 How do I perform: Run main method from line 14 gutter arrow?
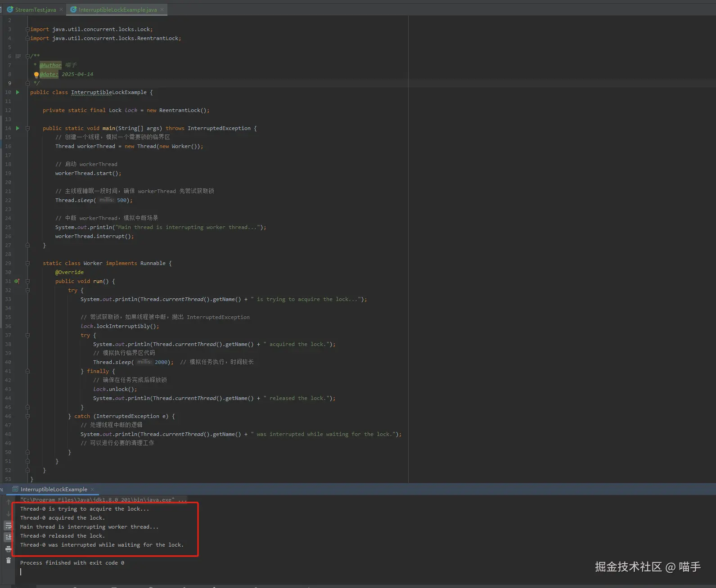(18, 128)
